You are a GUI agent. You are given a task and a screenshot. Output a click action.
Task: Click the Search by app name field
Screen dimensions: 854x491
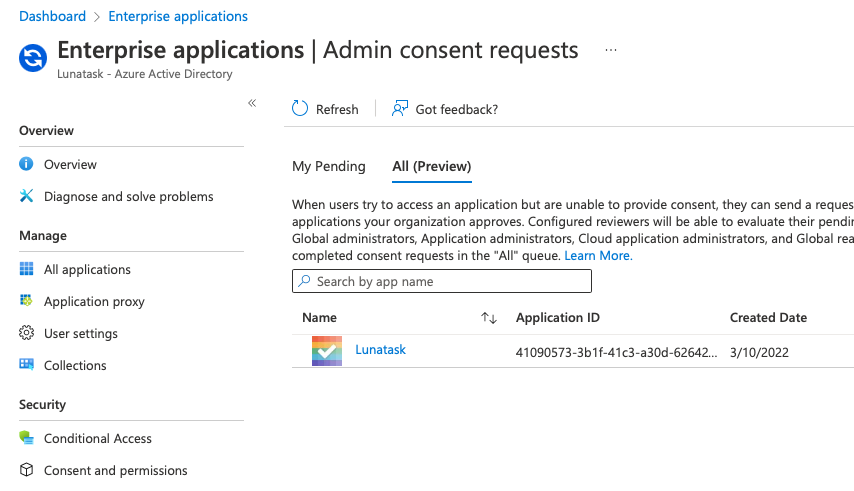442,282
